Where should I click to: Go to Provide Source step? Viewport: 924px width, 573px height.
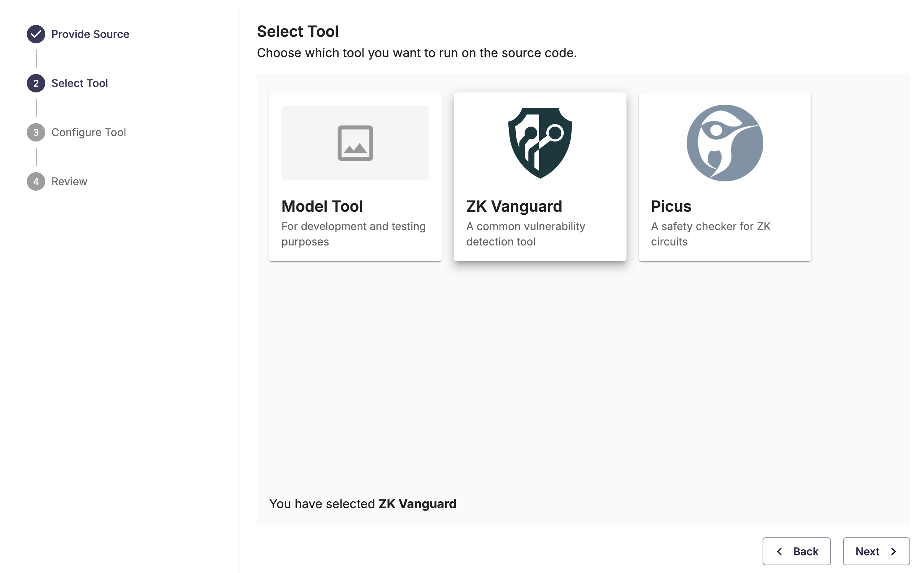pyautogui.click(x=90, y=34)
